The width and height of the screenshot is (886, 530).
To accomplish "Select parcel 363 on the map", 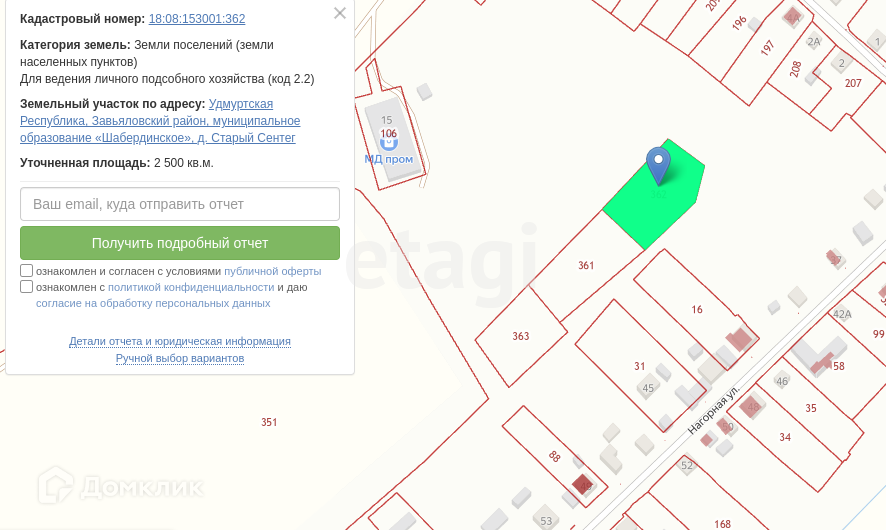I will pos(521,336).
